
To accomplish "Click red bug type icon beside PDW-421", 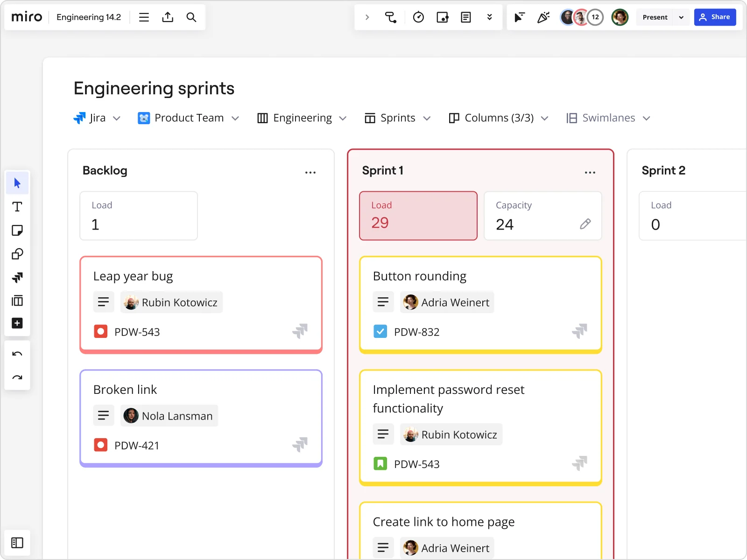I will click(101, 445).
